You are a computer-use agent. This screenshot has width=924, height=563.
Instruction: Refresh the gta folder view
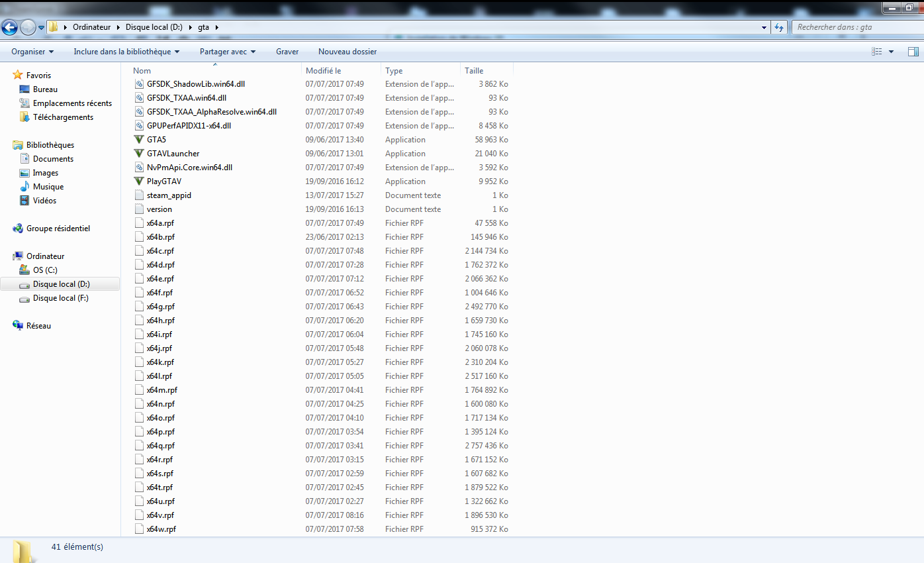(779, 27)
